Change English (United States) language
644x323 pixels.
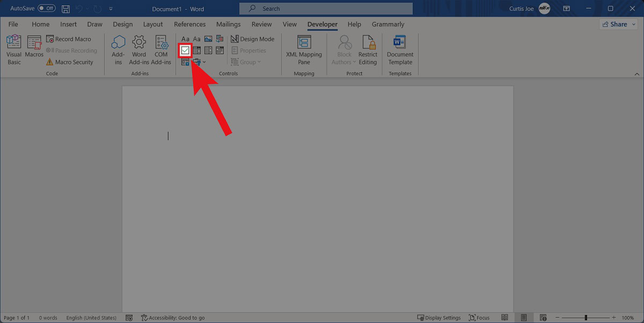[91, 318]
